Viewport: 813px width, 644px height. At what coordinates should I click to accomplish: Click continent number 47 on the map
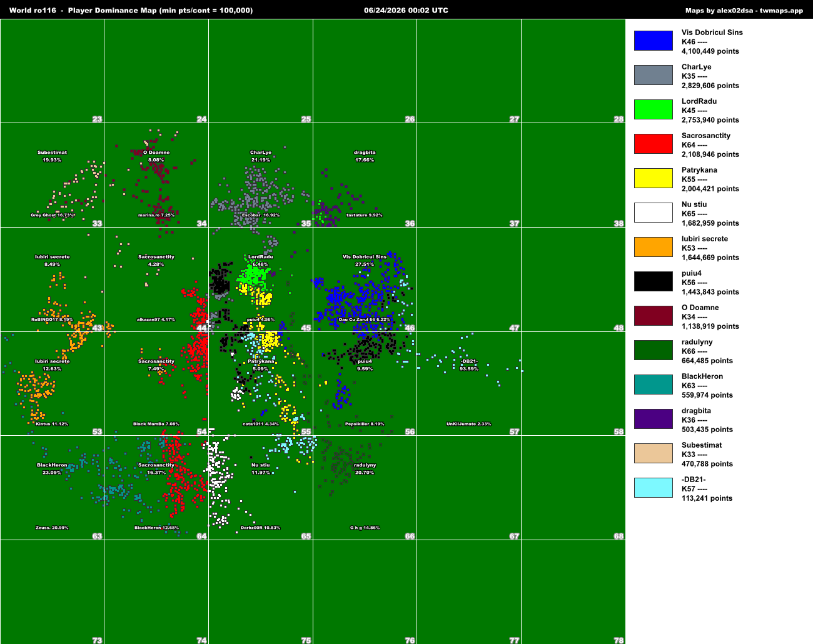(514, 328)
